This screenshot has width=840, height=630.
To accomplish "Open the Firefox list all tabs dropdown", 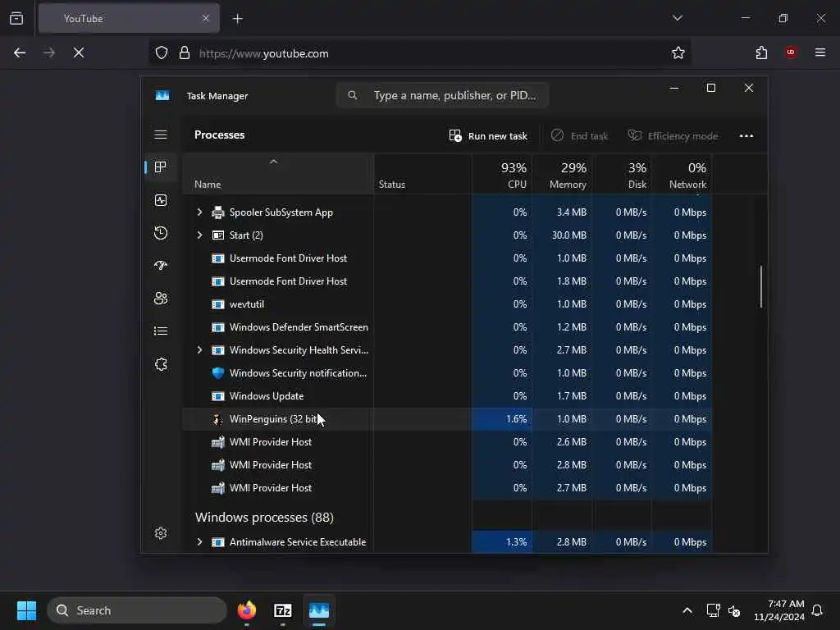I will [x=678, y=18].
